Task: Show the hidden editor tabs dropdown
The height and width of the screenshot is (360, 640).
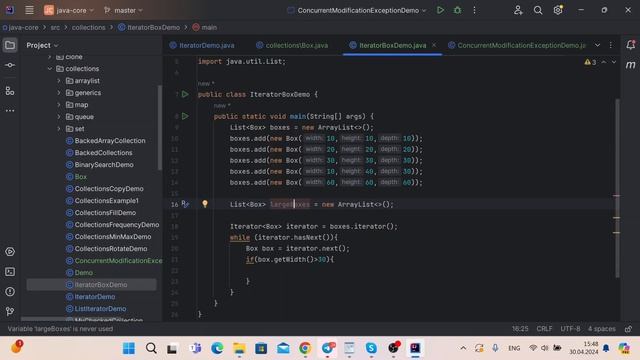Action: (597, 45)
